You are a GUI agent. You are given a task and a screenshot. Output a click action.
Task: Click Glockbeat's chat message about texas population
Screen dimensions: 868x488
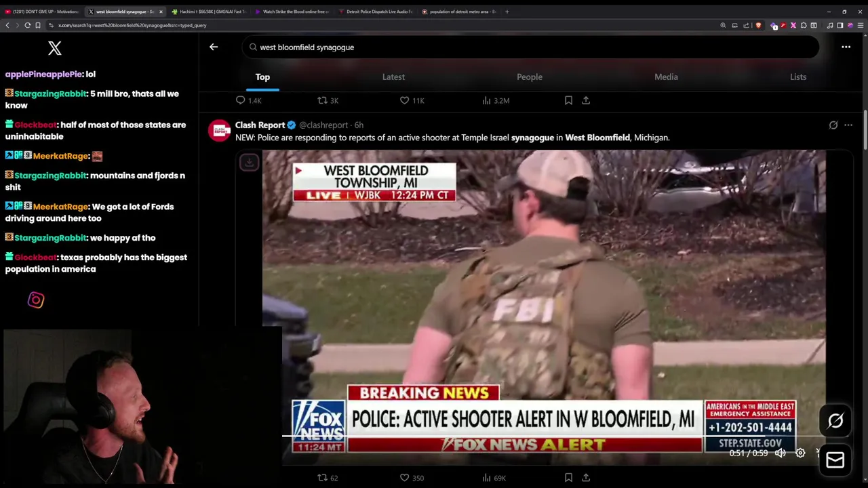[x=96, y=263]
